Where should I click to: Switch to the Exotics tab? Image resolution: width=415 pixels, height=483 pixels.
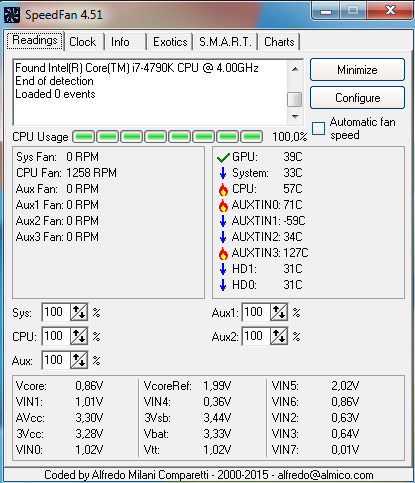pyautogui.click(x=170, y=42)
